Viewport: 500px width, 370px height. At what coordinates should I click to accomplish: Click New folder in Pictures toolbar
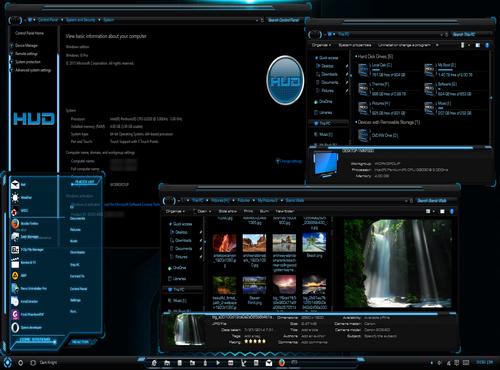click(x=285, y=211)
